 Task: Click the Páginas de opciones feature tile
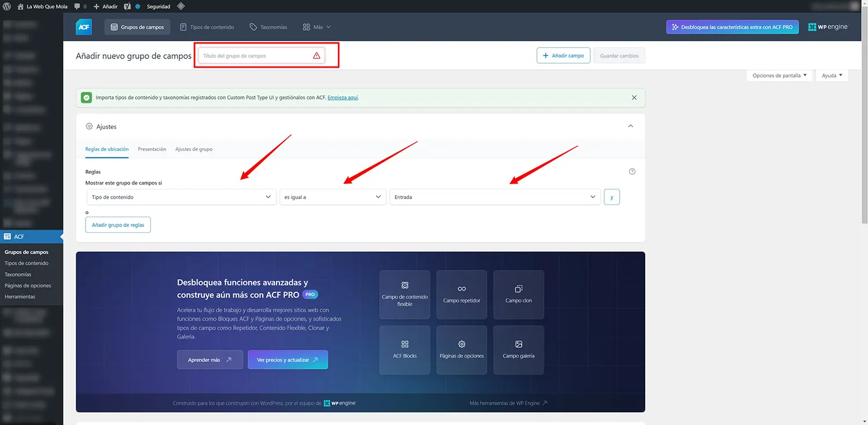tap(461, 350)
